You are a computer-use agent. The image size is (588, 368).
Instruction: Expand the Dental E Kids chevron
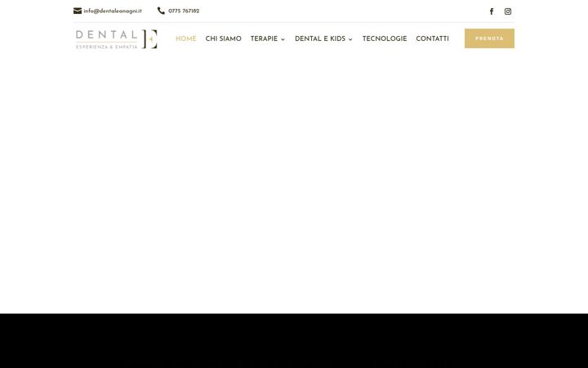(350, 39)
